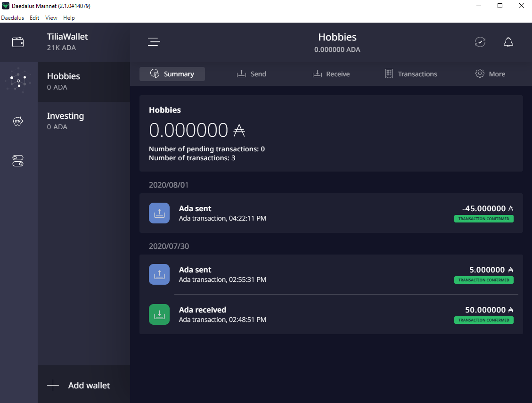Click the 2020/07/30 date heading
The height and width of the screenshot is (403, 532).
coord(169,246)
